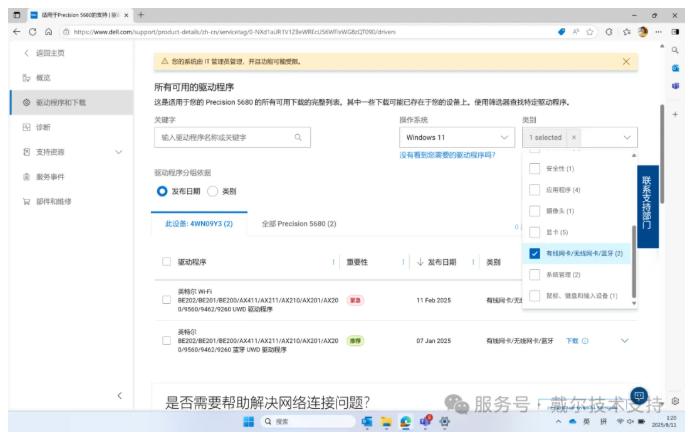The height and width of the screenshot is (441, 692).
Task: Expand the 07 Jan 2025 driver row chevron
Action: tap(624, 341)
